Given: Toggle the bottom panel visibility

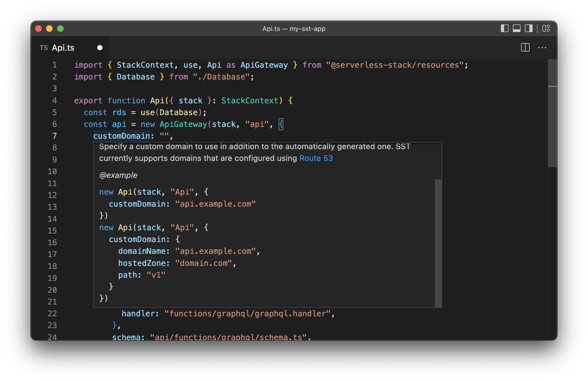Looking at the screenshot, I should point(517,28).
